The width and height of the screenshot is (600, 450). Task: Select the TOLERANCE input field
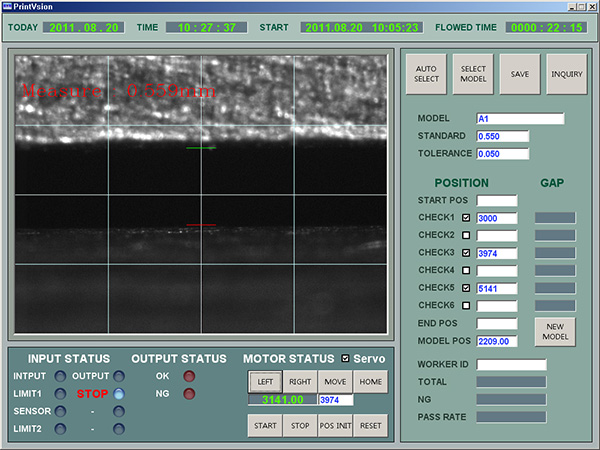coord(502,153)
